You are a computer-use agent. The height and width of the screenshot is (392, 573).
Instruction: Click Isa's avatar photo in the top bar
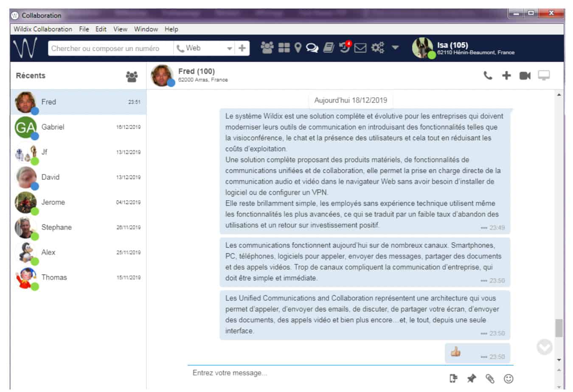pyautogui.click(x=423, y=48)
